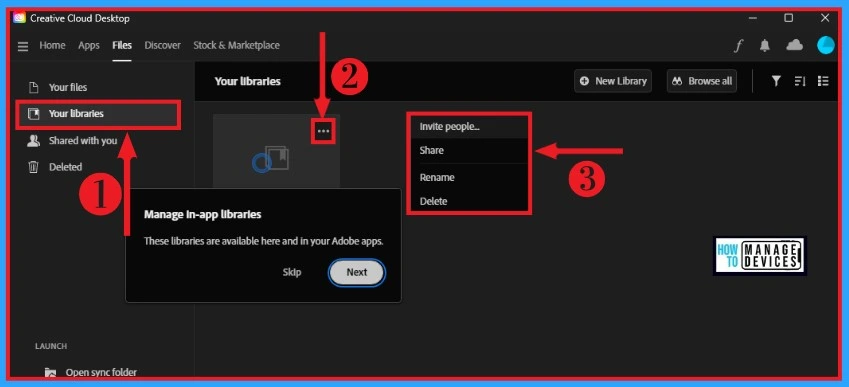Open the notifications bell
The image size is (849, 387).
[765, 45]
